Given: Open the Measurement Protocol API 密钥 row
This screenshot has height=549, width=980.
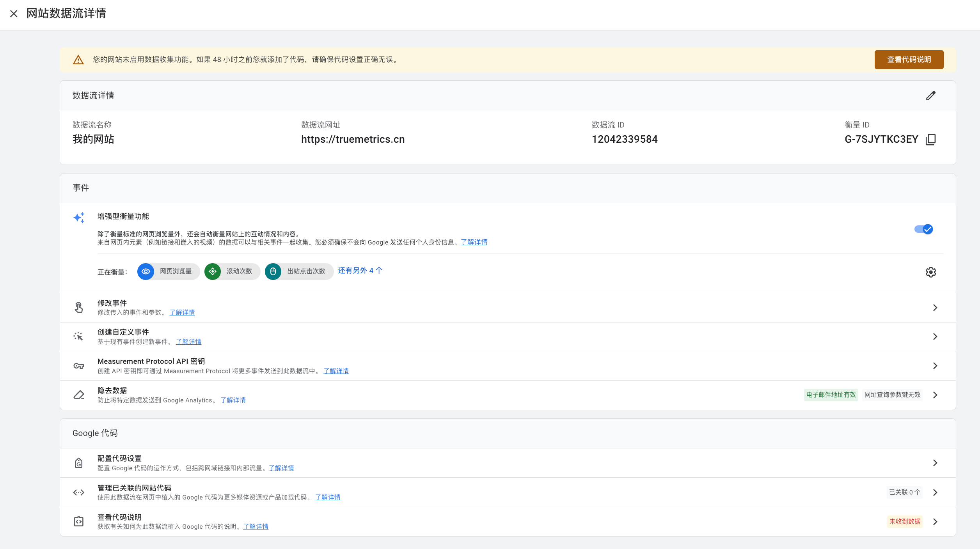Looking at the screenshot, I should click(935, 366).
